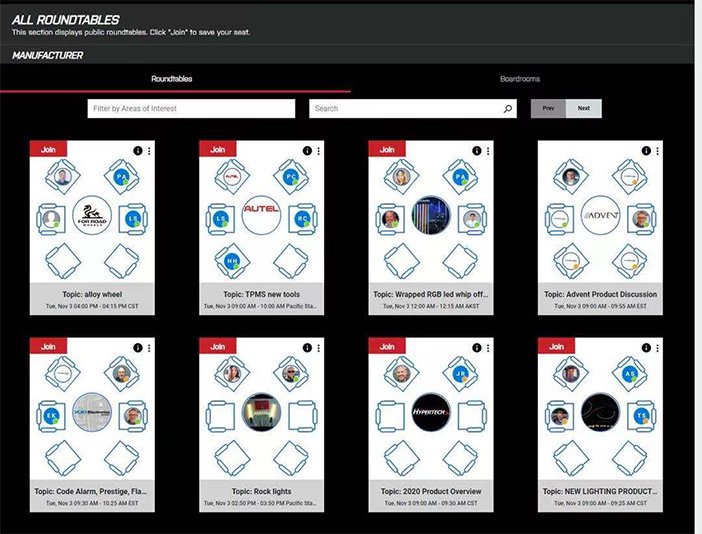Viewport: 702px width, 534px height.
Task: Click info icon on Advent Product Discussion card
Action: [x=646, y=151]
